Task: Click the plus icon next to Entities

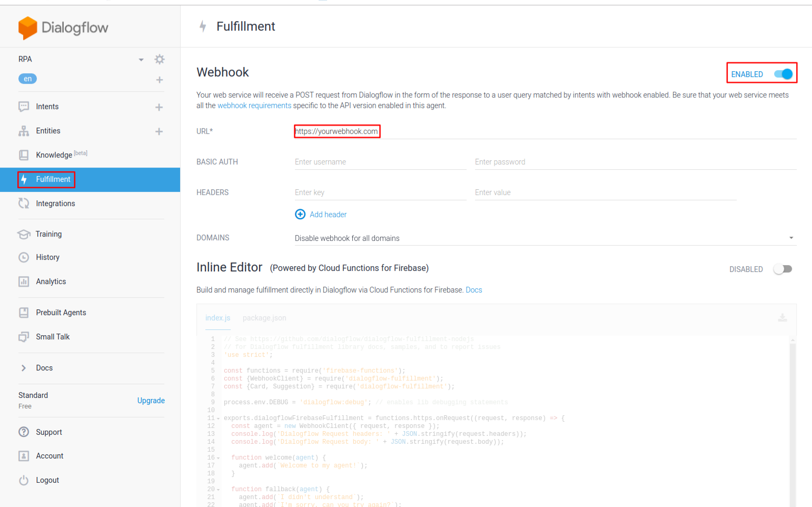Action: pyautogui.click(x=159, y=131)
